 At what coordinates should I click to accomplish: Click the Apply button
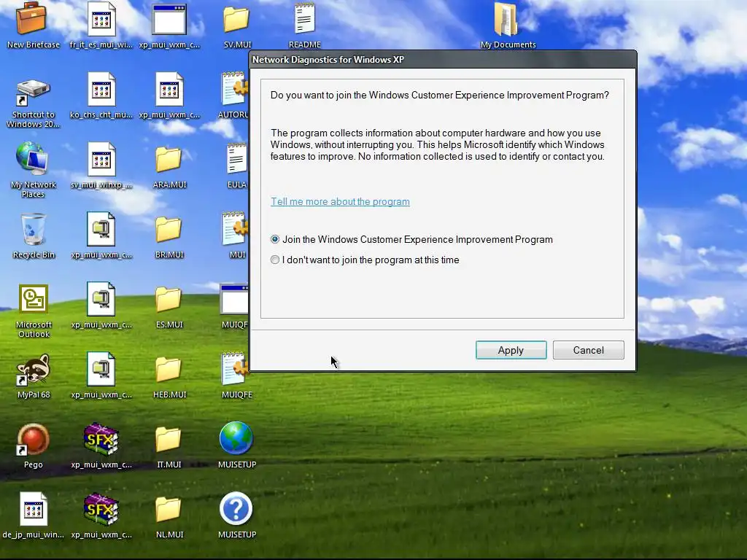click(x=511, y=350)
